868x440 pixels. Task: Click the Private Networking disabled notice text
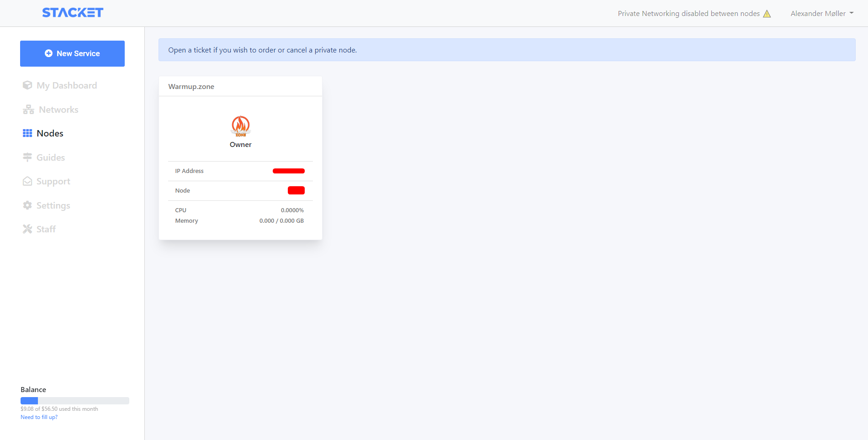click(x=688, y=14)
